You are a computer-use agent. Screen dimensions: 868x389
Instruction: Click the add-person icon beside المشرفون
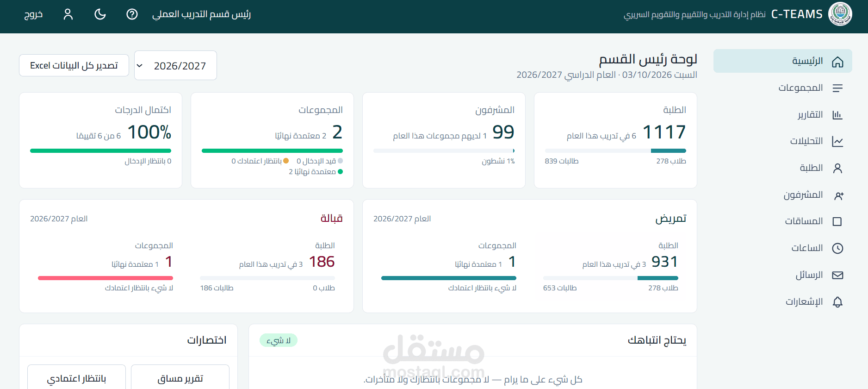tap(838, 195)
